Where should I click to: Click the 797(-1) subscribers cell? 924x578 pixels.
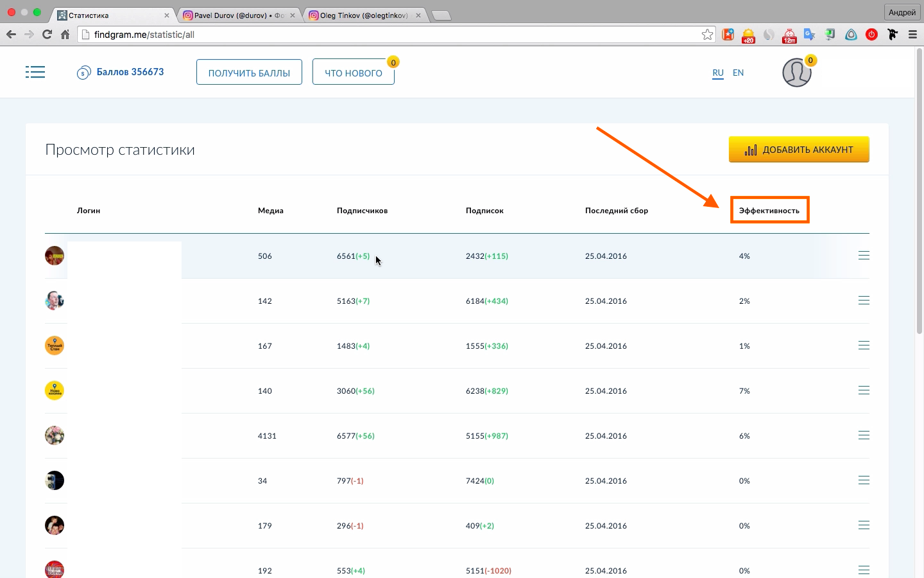pos(350,480)
